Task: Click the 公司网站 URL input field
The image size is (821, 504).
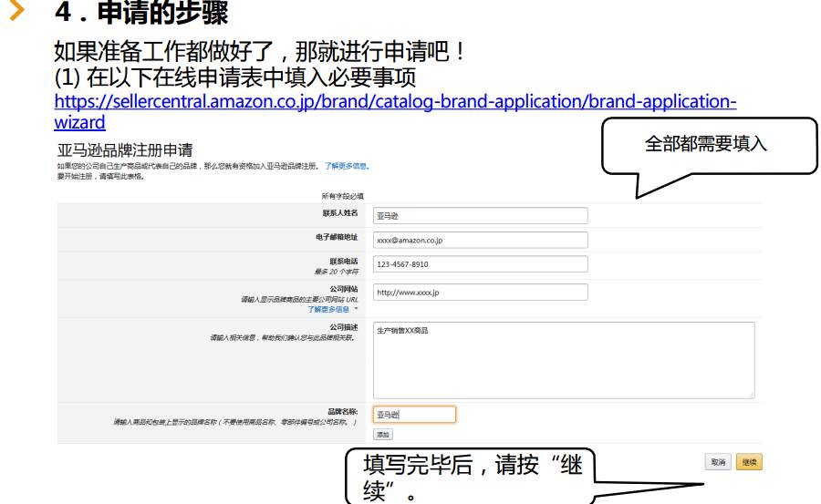Action: pos(480,292)
